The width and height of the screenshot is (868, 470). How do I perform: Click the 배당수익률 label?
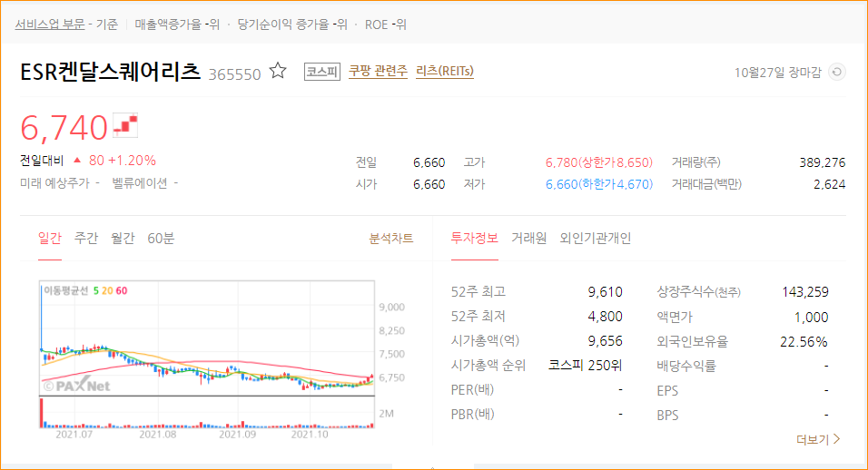click(686, 366)
